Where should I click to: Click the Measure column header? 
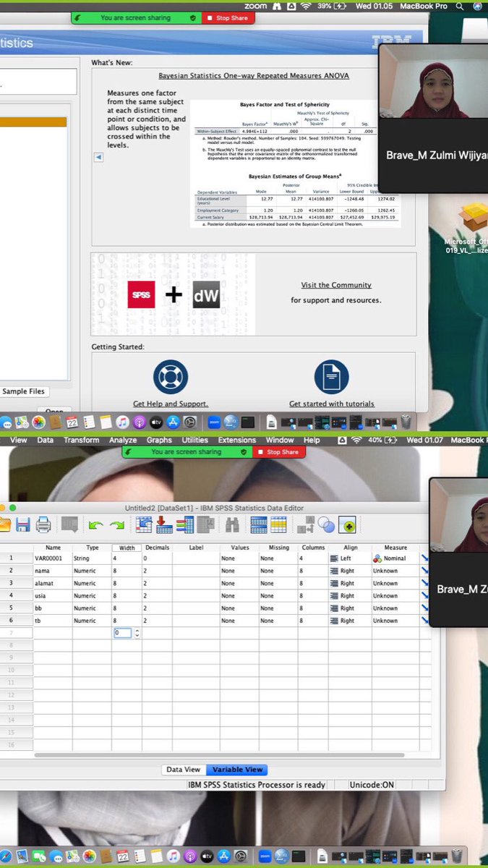(x=395, y=548)
